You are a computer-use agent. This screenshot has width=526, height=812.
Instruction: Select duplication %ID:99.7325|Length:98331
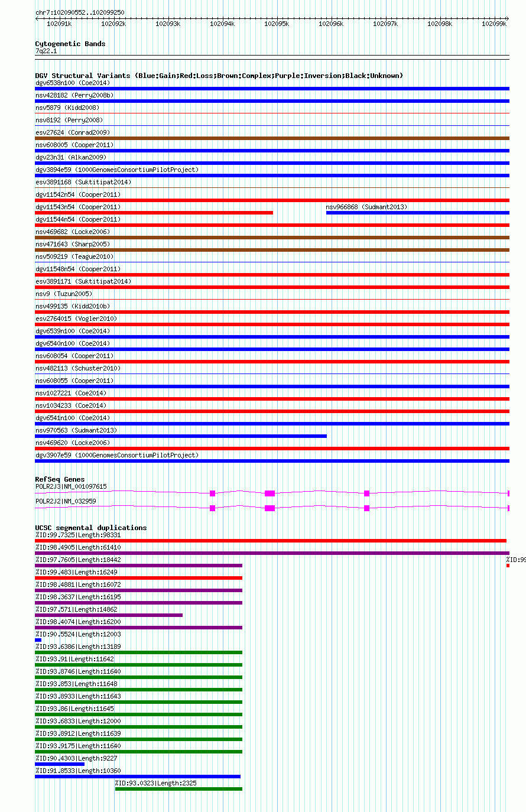pos(78,535)
